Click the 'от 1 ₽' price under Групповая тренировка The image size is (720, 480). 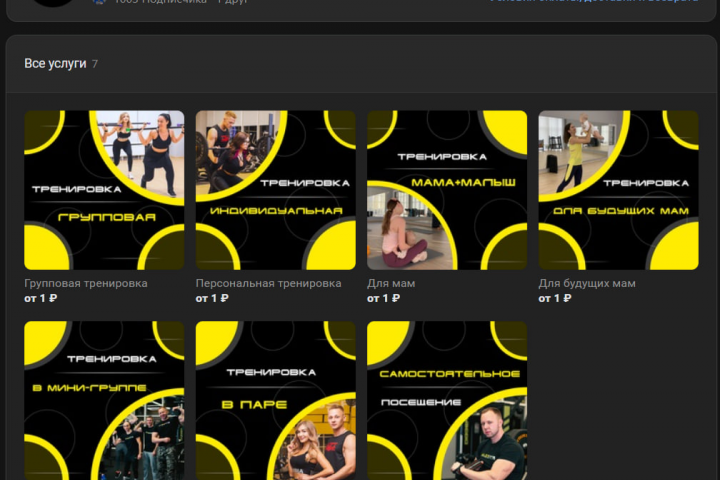pos(40,299)
